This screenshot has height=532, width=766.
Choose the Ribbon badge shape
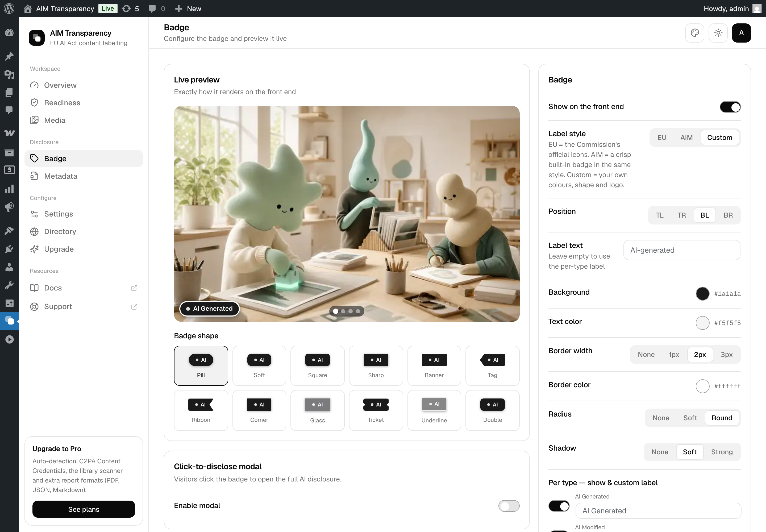click(x=201, y=410)
